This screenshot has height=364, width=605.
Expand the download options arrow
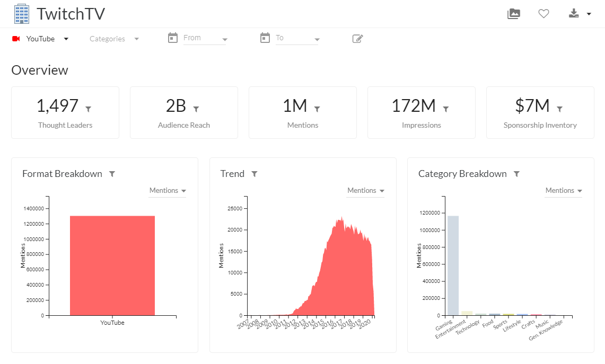coord(589,14)
